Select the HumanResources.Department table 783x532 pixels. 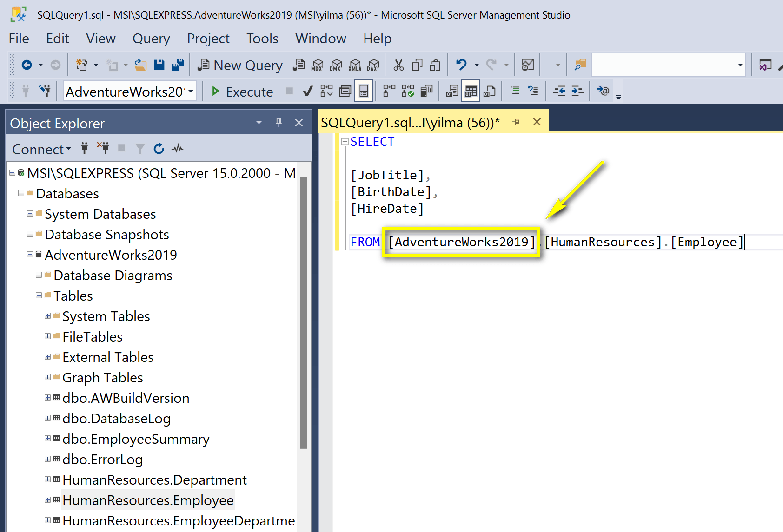point(154,479)
